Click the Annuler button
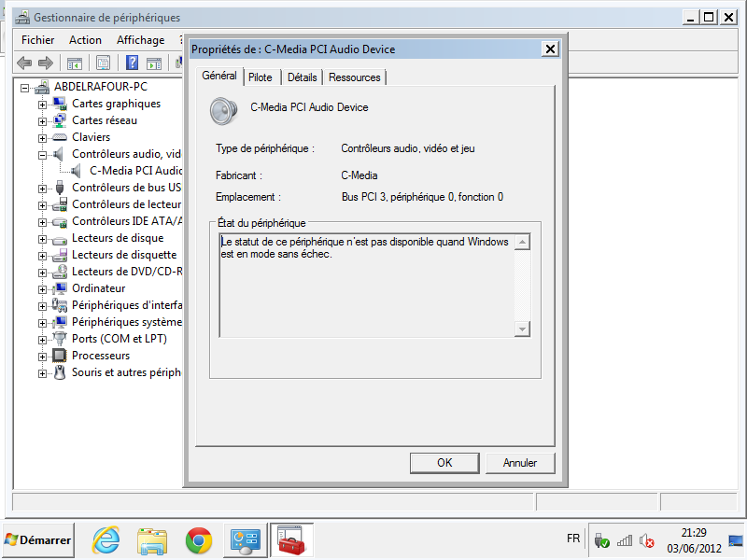 (520, 463)
